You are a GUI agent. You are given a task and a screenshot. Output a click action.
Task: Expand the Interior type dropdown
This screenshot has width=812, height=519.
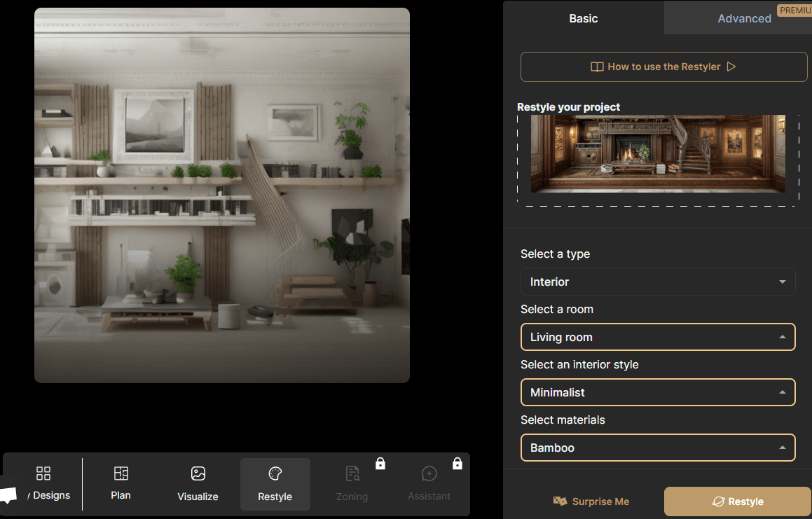(x=657, y=282)
